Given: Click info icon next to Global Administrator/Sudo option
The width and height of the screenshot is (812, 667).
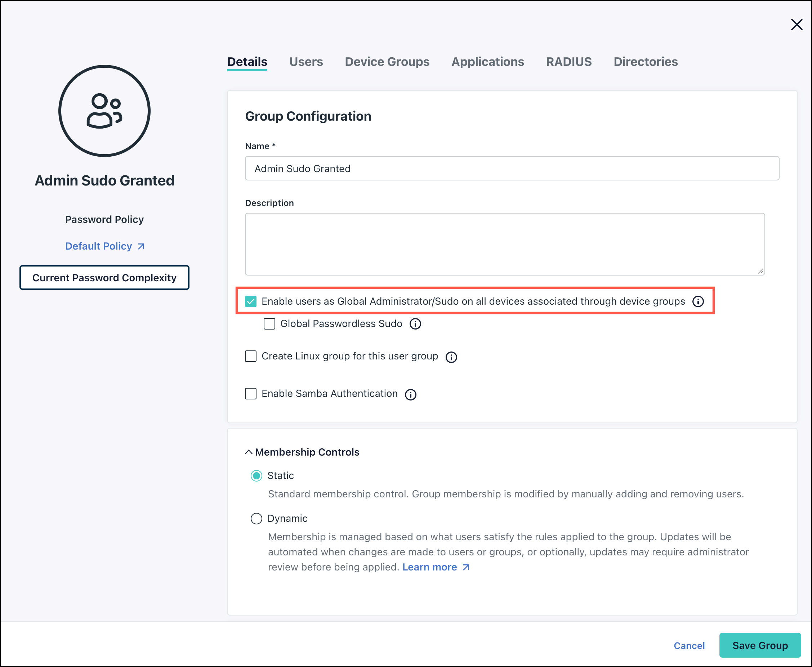Looking at the screenshot, I should [x=698, y=301].
